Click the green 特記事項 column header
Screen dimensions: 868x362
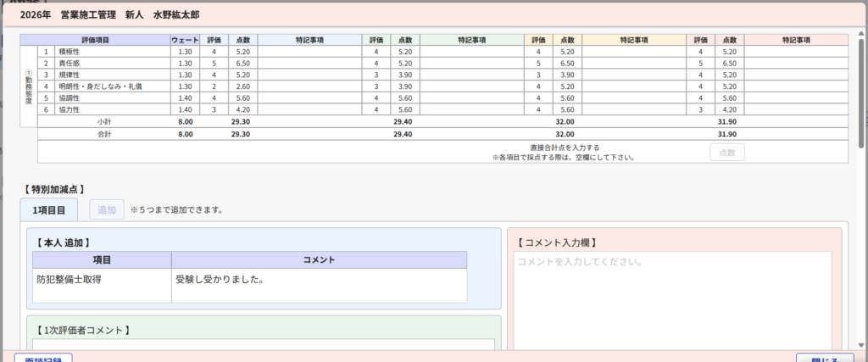tap(471, 40)
